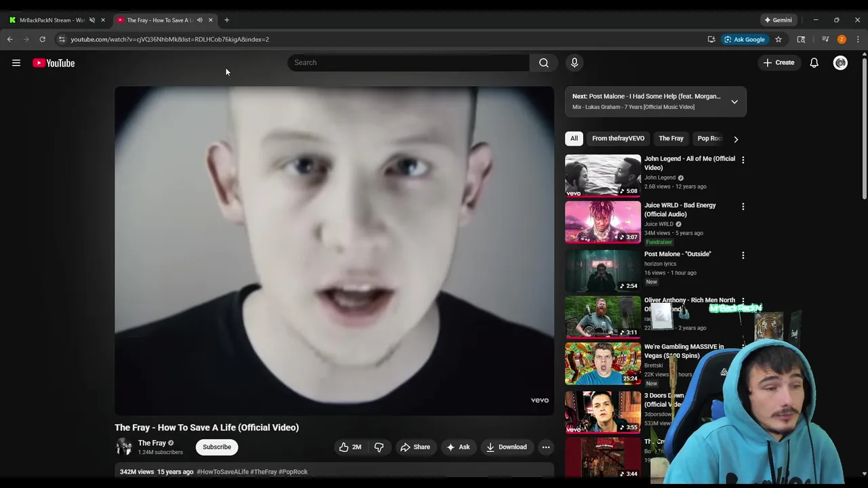The height and width of the screenshot is (488, 868).
Task: Select The Fray filter chip
Action: point(671,138)
